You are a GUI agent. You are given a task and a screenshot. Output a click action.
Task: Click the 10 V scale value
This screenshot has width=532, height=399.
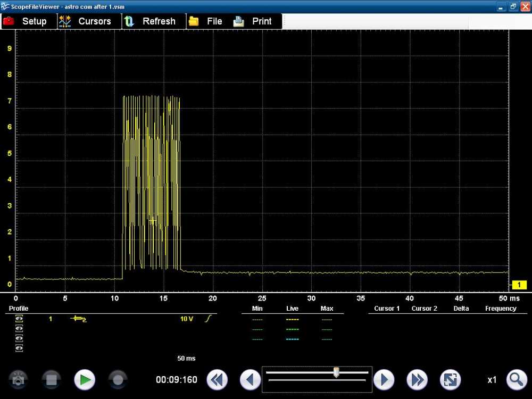point(187,319)
